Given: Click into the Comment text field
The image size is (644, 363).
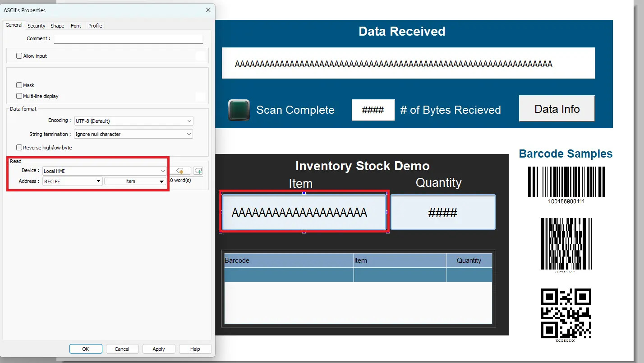Looking at the screenshot, I should 129,39.
